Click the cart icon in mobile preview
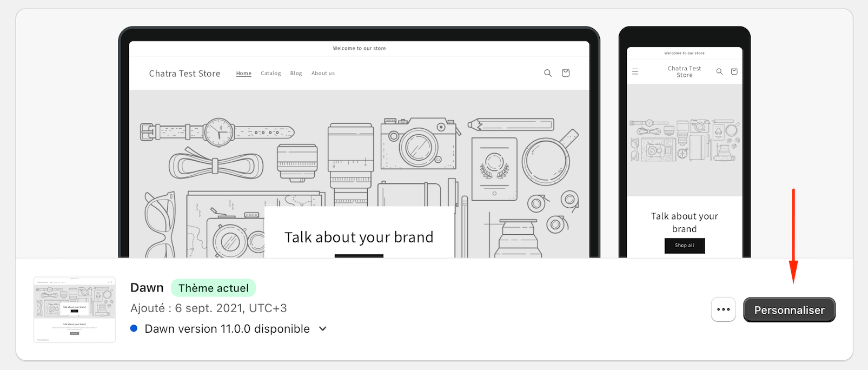The height and width of the screenshot is (370, 868). [734, 71]
